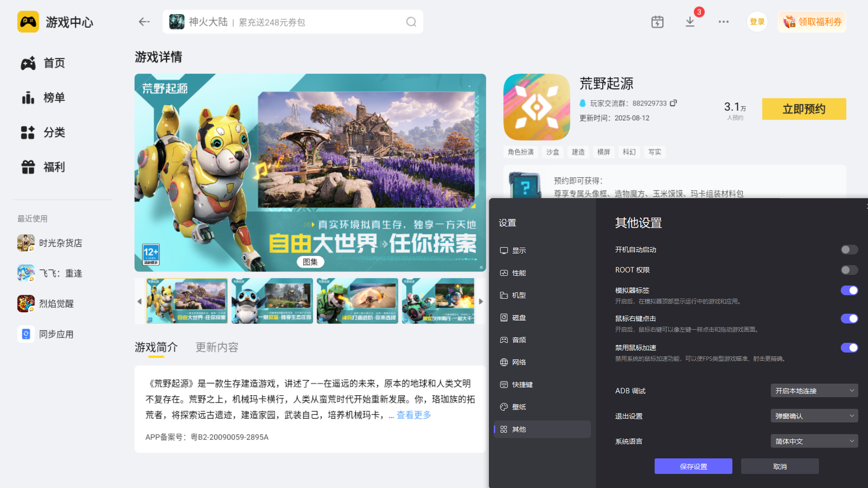Image resolution: width=868 pixels, height=488 pixels.
Task: Select the 快捷键 settings section
Action: click(x=521, y=384)
